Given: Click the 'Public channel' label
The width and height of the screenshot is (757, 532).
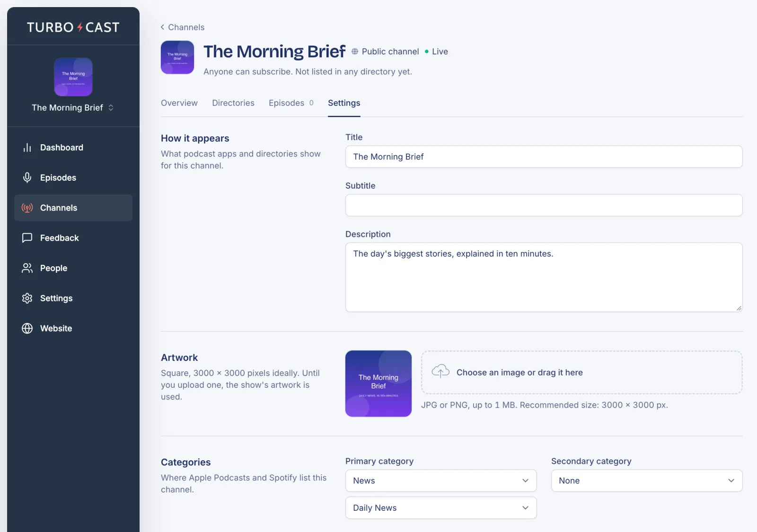Looking at the screenshot, I should point(390,52).
